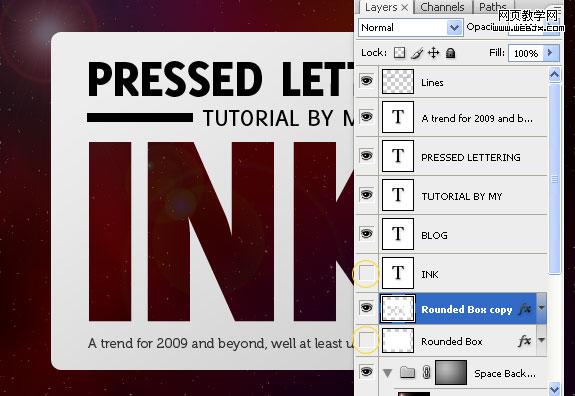The height and width of the screenshot is (396, 575).
Task: Switch to the Channels tab
Action: pos(442,7)
